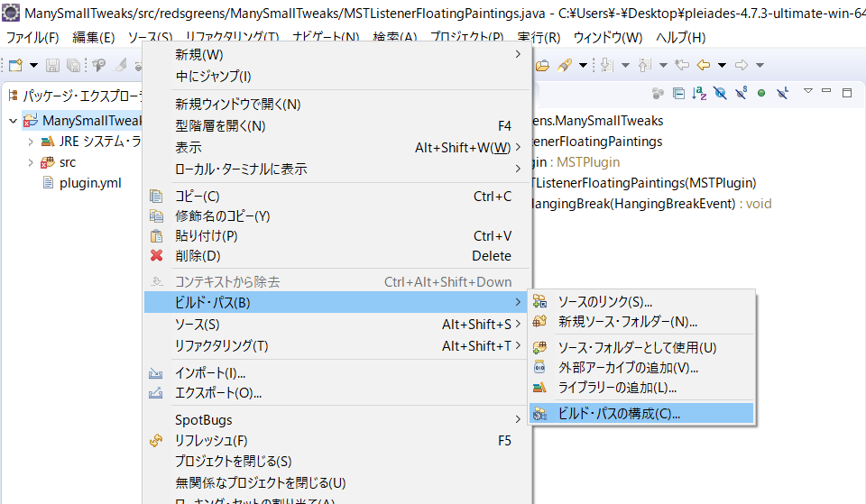Screen dimensions: 866x504
Task: Toggle Hide Local Types in outline view
Action: tap(783, 93)
